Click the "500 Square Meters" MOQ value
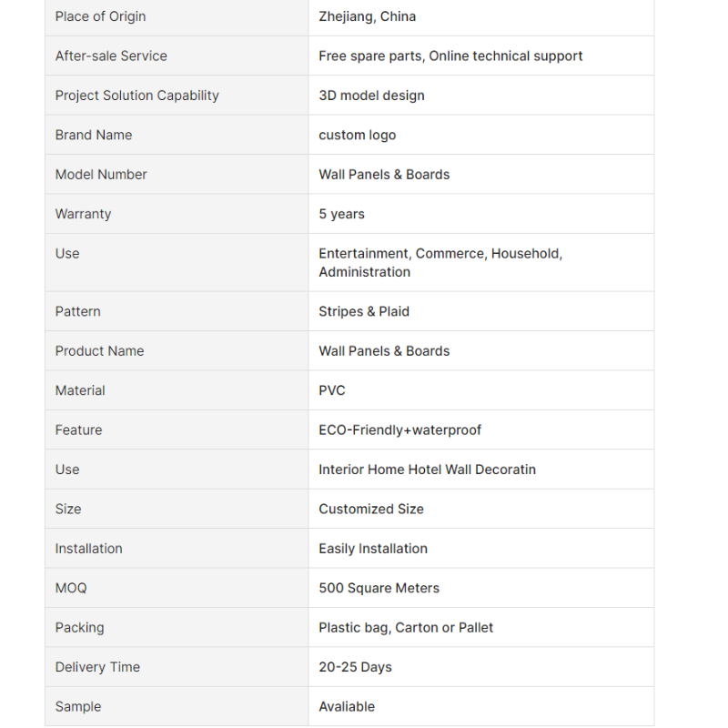Viewport: 728px width, 728px height. pos(379,588)
